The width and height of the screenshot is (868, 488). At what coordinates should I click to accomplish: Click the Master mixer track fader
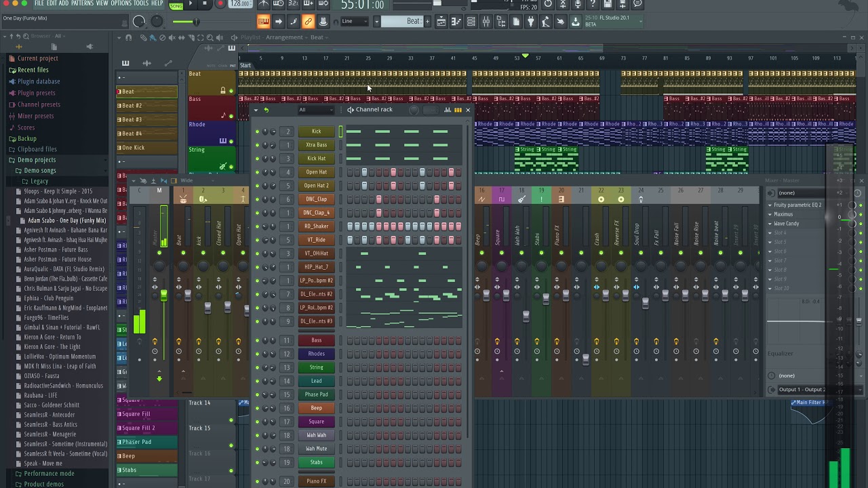163,295
